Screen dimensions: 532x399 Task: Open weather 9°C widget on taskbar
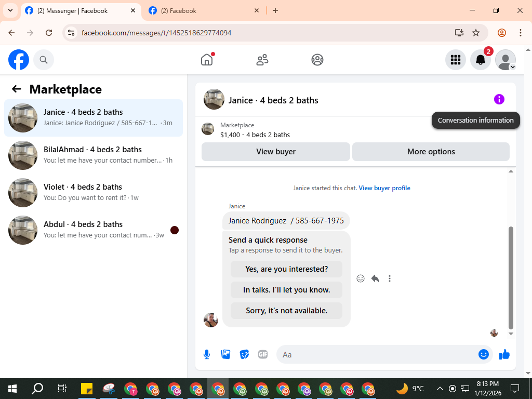(410, 389)
